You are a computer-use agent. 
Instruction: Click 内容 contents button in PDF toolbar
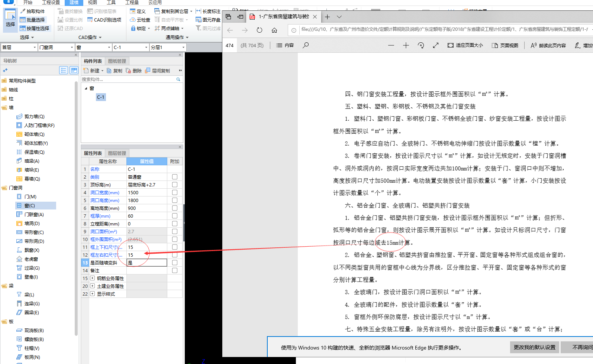[x=285, y=45]
